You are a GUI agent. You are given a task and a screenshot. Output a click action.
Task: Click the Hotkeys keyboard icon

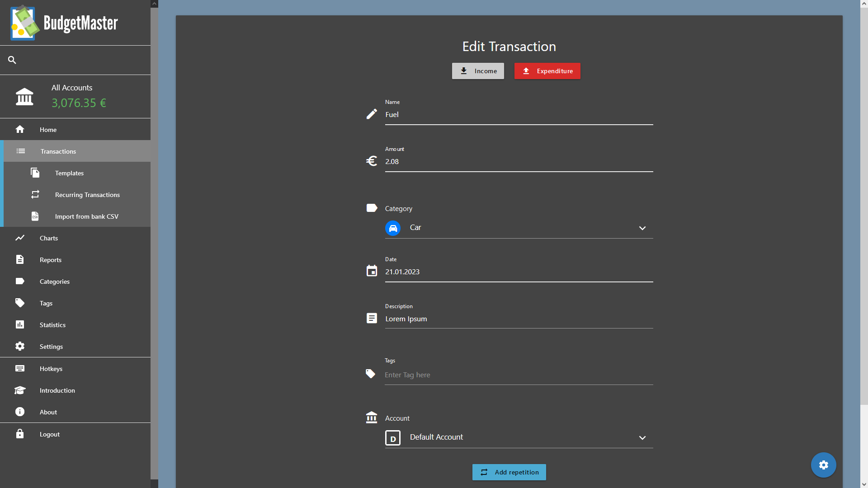click(20, 368)
